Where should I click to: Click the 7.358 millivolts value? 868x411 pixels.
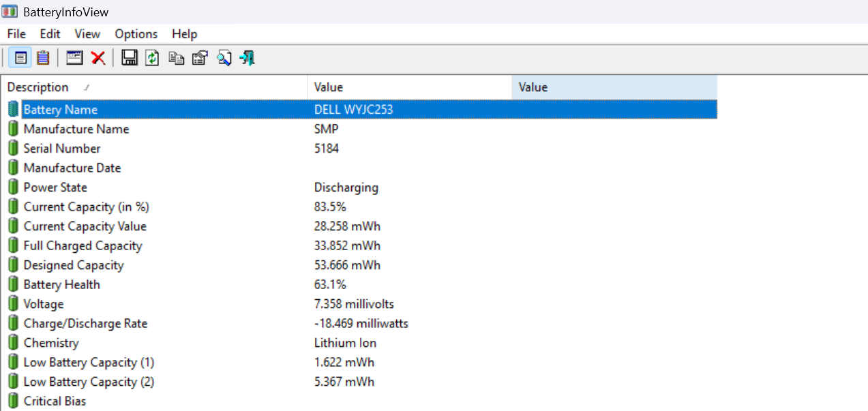coord(355,304)
